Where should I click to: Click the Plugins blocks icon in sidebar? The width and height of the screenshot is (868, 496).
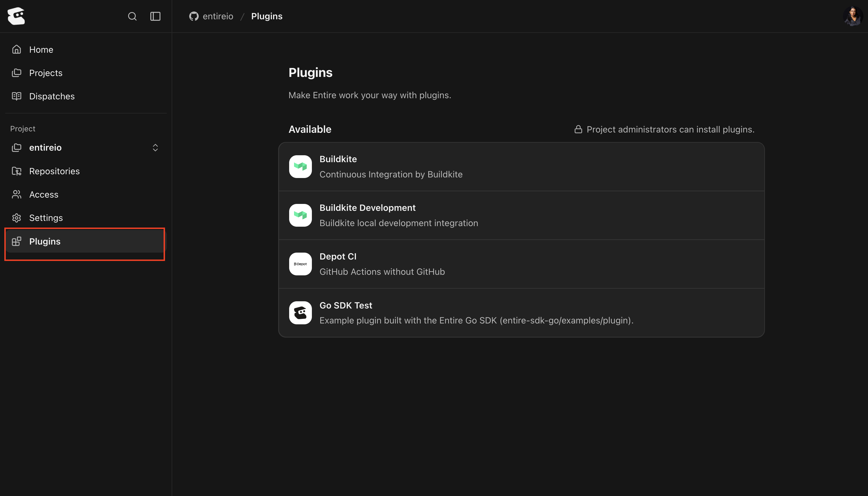coord(16,241)
